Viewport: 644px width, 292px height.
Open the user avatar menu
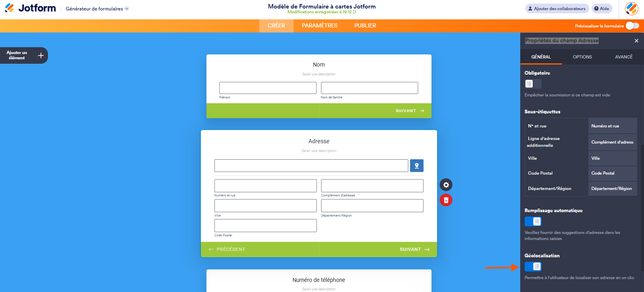click(x=631, y=8)
